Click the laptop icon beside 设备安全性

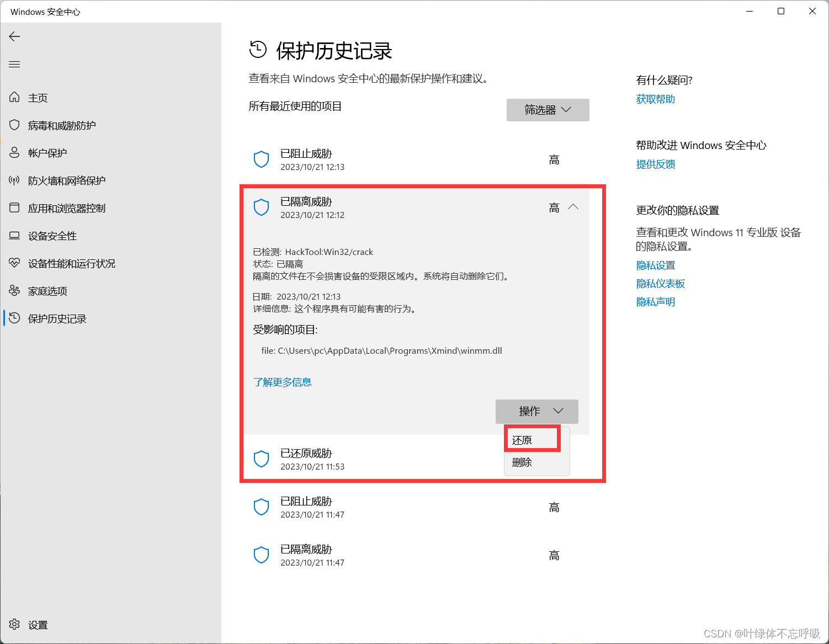(x=14, y=235)
